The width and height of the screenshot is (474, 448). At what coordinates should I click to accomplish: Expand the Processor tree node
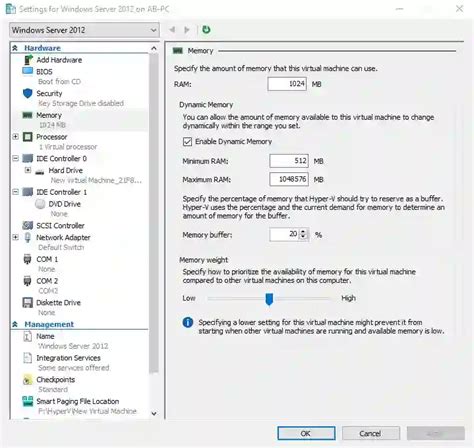point(15,137)
